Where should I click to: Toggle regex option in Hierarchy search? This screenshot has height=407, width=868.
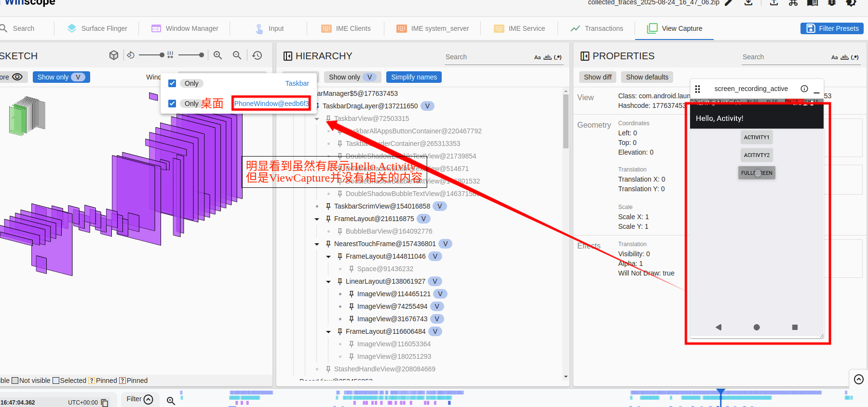558,57
